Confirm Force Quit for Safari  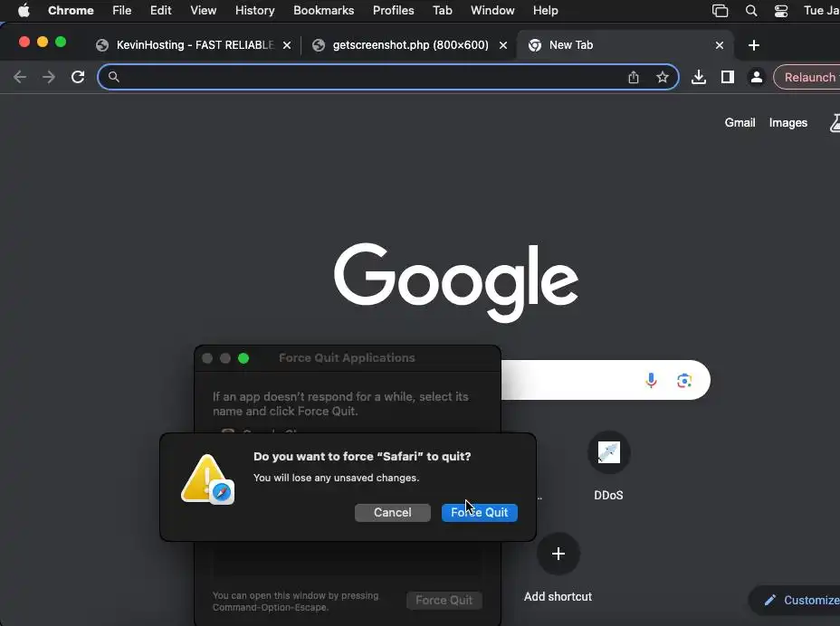pyautogui.click(x=480, y=513)
